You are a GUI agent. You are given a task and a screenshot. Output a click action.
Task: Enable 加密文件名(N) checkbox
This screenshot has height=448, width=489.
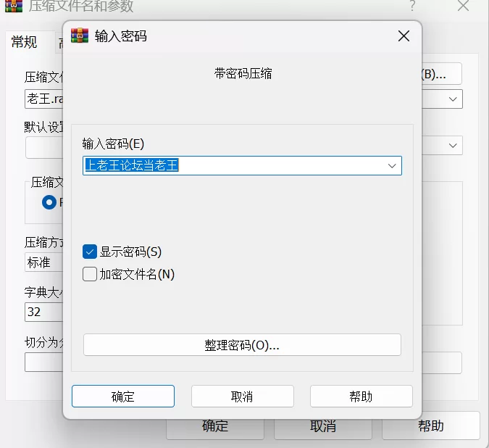(x=90, y=274)
